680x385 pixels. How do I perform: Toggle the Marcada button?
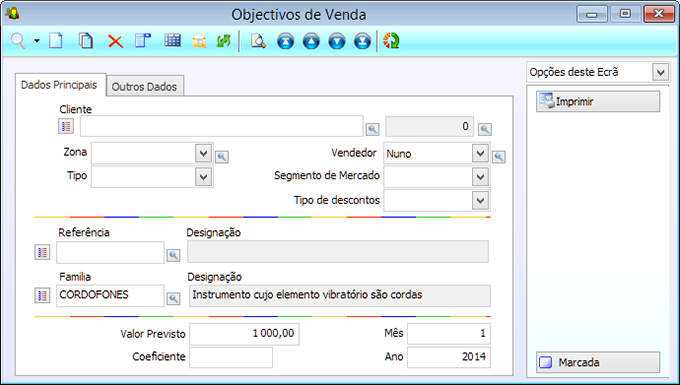coord(598,362)
